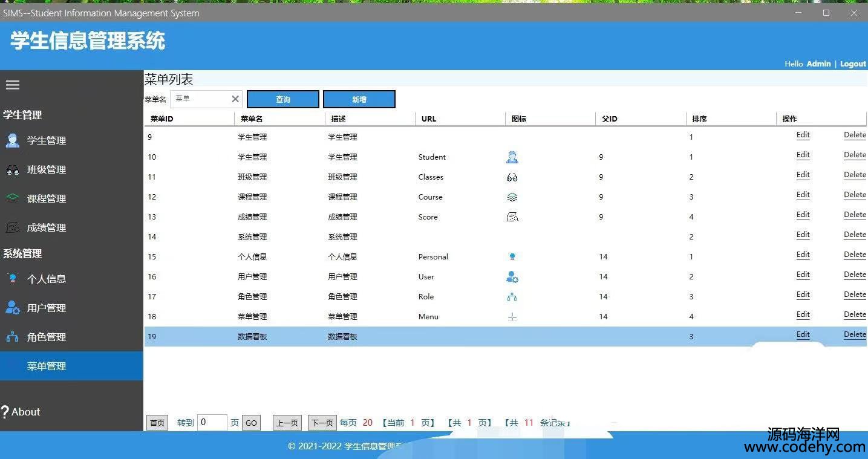868x459 pixels.
Task: Clear the 菜单名 search box with X
Action: pos(235,99)
